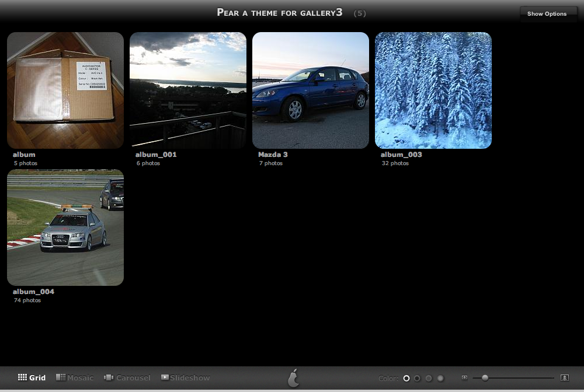The width and height of the screenshot is (584, 392).
Task: Click the Show Options button
Action: [547, 14]
